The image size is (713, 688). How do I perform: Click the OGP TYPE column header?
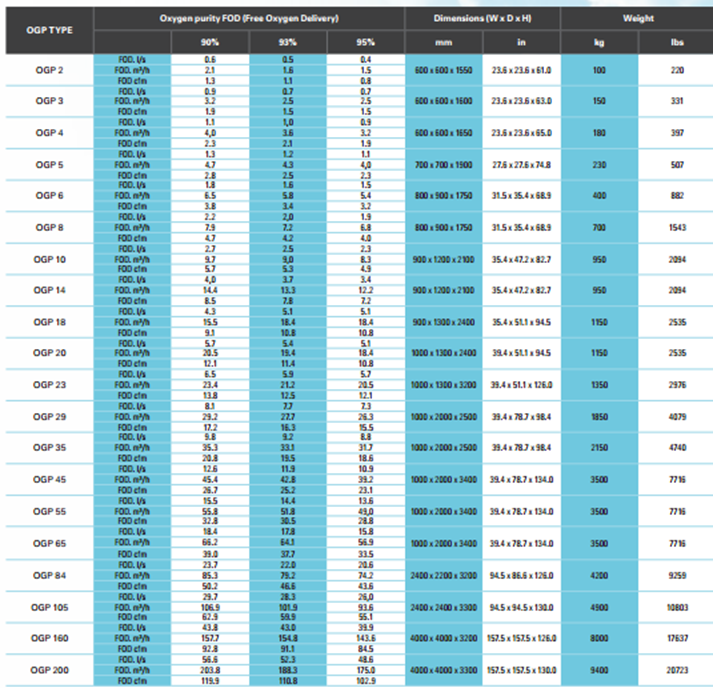pos(50,30)
